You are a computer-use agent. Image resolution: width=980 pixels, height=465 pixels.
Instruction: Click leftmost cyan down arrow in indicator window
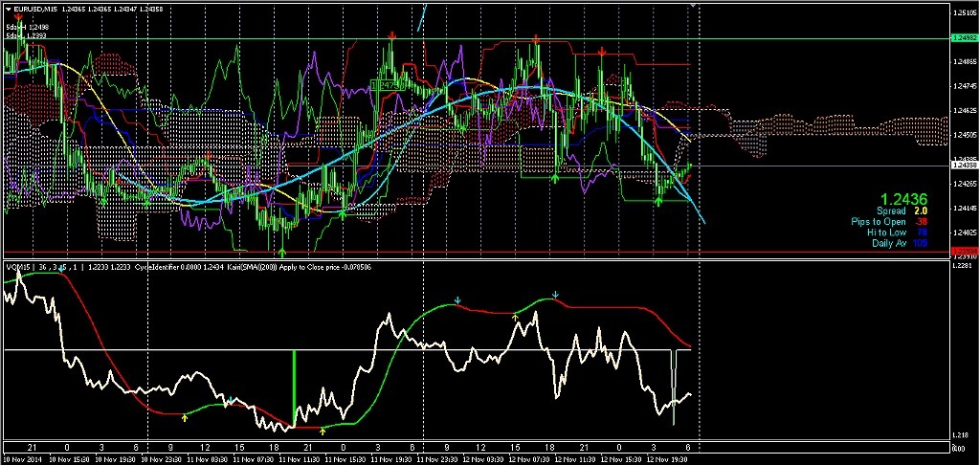click(x=62, y=270)
